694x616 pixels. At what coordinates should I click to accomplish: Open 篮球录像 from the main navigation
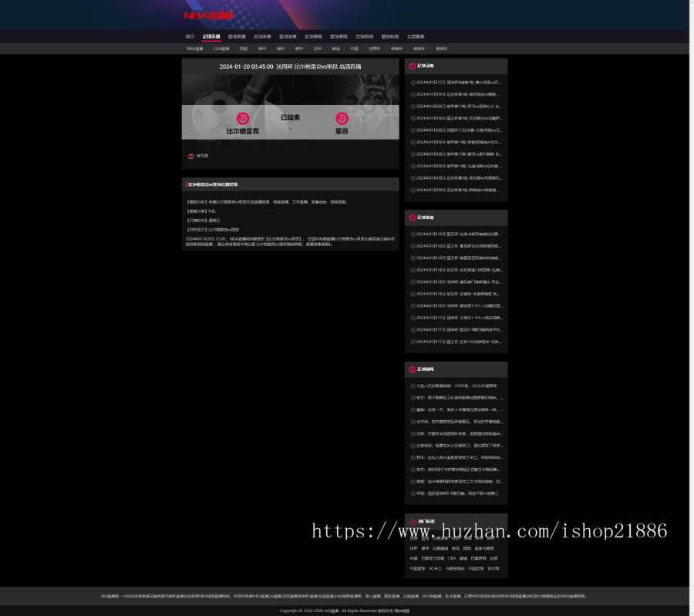[288, 37]
